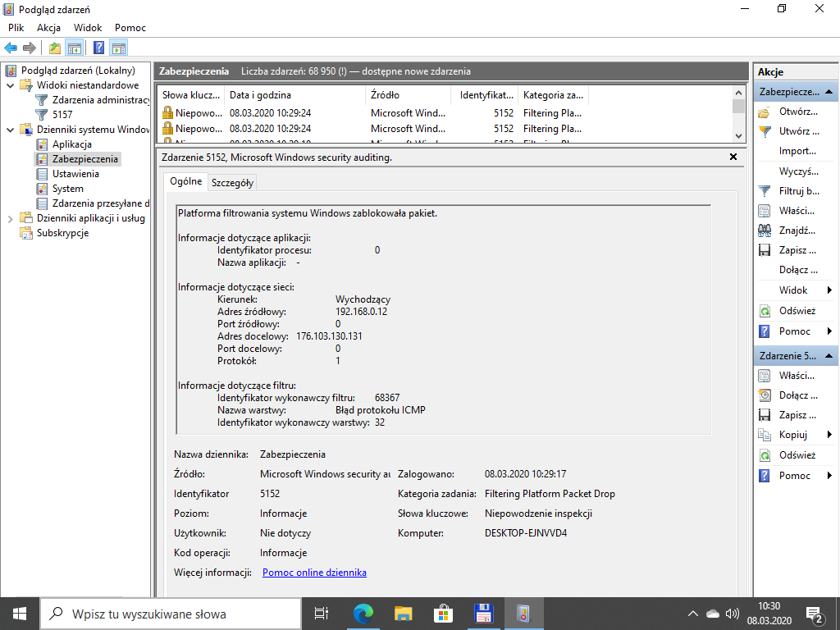Open File Explorer from the taskbar

point(403,613)
